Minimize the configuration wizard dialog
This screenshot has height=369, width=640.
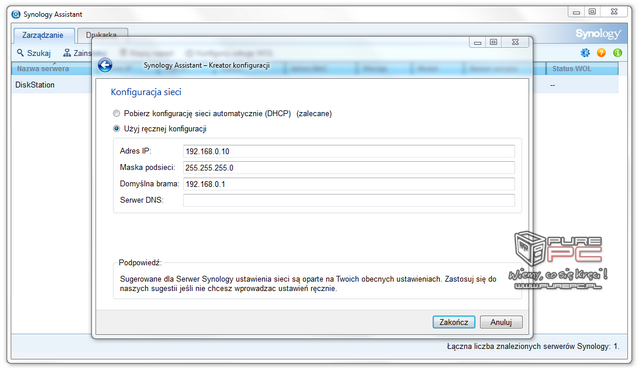478,42
